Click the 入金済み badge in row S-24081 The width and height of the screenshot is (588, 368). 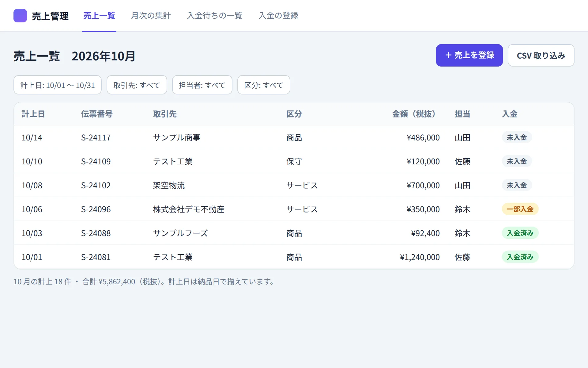[520, 257]
